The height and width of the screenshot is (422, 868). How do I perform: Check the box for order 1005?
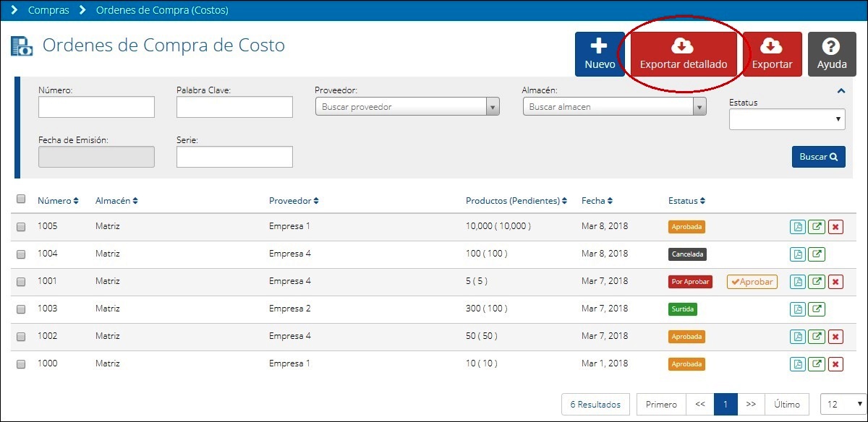[21, 227]
